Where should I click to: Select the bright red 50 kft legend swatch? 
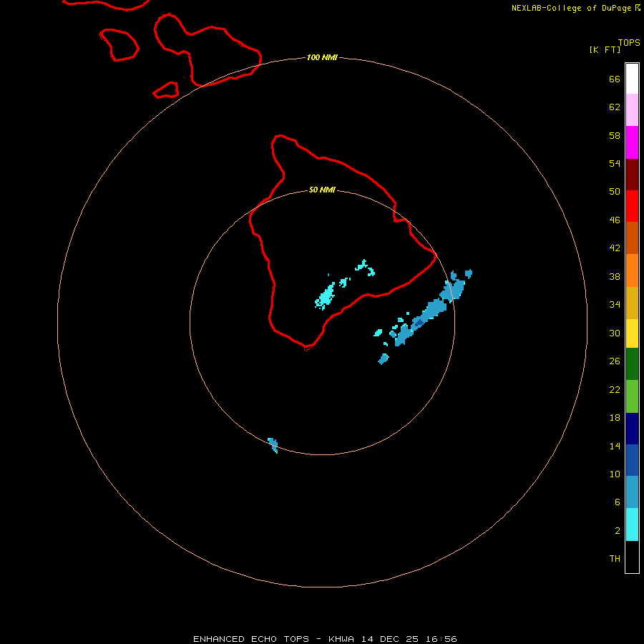632,206
